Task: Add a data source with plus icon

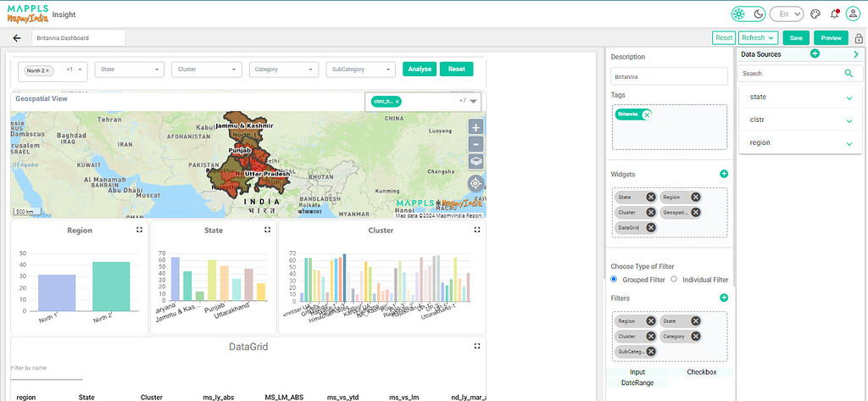Action: pyautogui.click(x=815, y=53)
